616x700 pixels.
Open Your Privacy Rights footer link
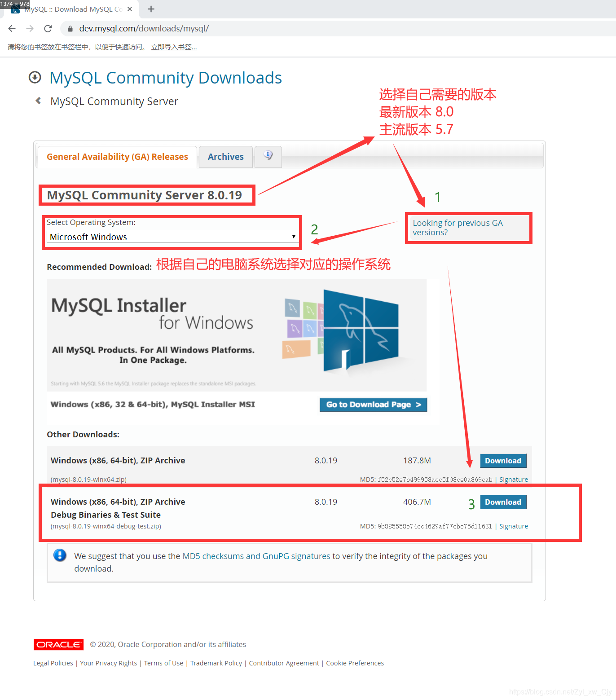[x=109, y=663]
